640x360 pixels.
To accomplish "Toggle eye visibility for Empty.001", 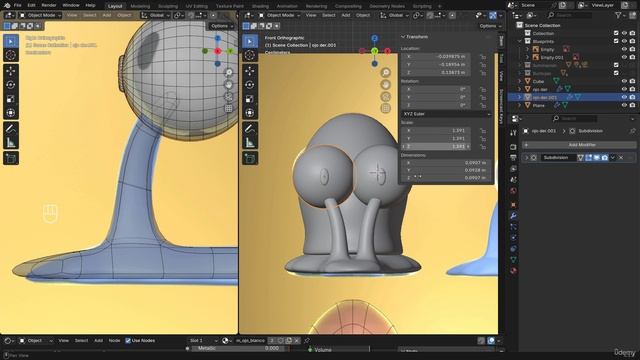I will point(624,57).
